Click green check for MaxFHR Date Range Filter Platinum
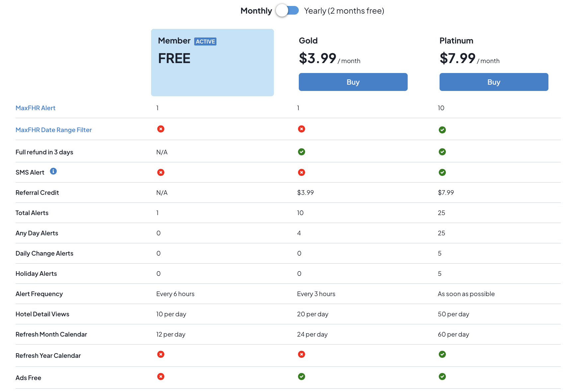Image resolution: width=573 pixels, height=392 pixels. click(442, 130)
